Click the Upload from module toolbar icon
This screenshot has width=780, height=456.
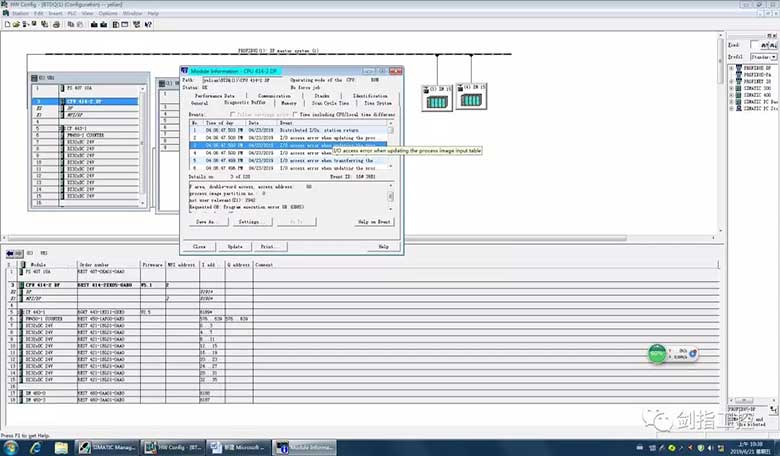(x=103, y=24)
